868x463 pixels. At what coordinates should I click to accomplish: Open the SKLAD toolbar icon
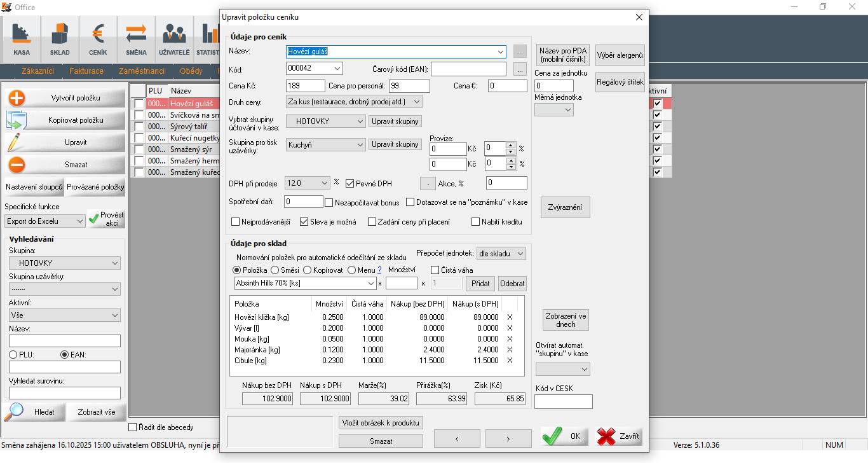60,38
